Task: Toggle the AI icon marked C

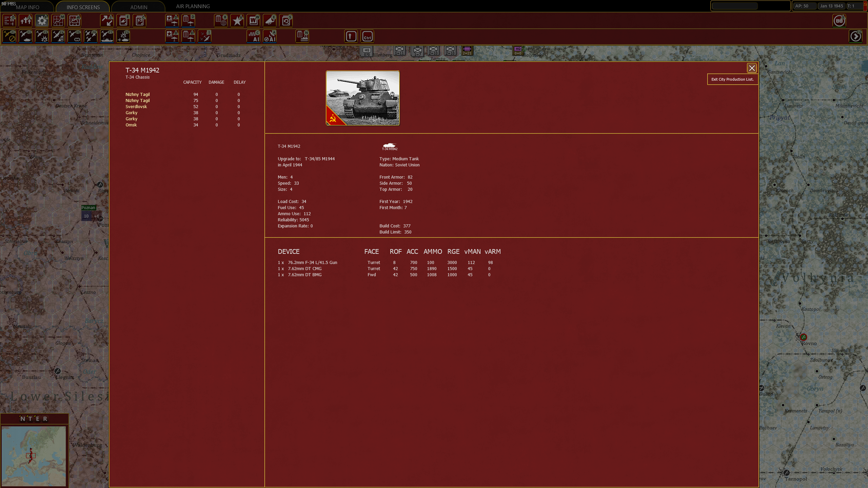Action: click(x=253, y=36)
